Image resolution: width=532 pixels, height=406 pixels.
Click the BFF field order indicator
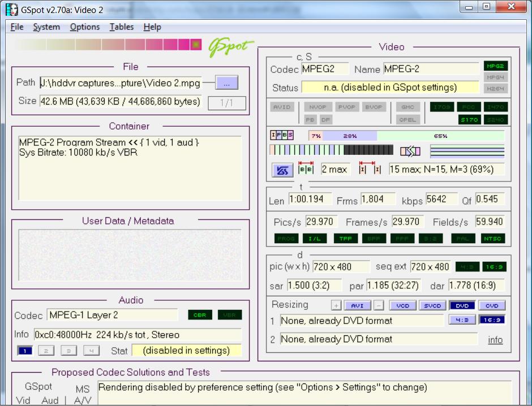point(374,239)
